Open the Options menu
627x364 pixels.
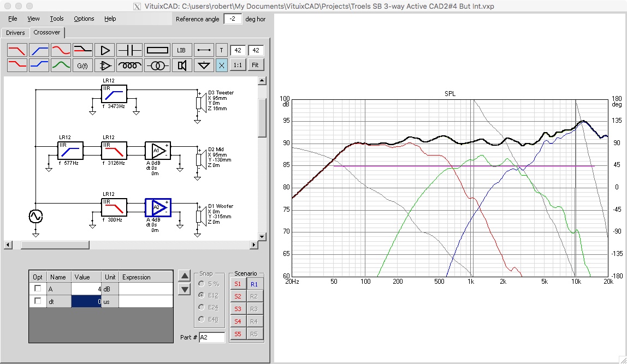[x=84, y=19]
